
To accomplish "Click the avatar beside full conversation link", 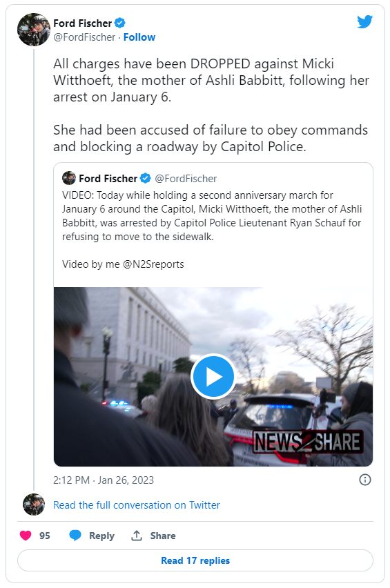I will coord(34,504).
